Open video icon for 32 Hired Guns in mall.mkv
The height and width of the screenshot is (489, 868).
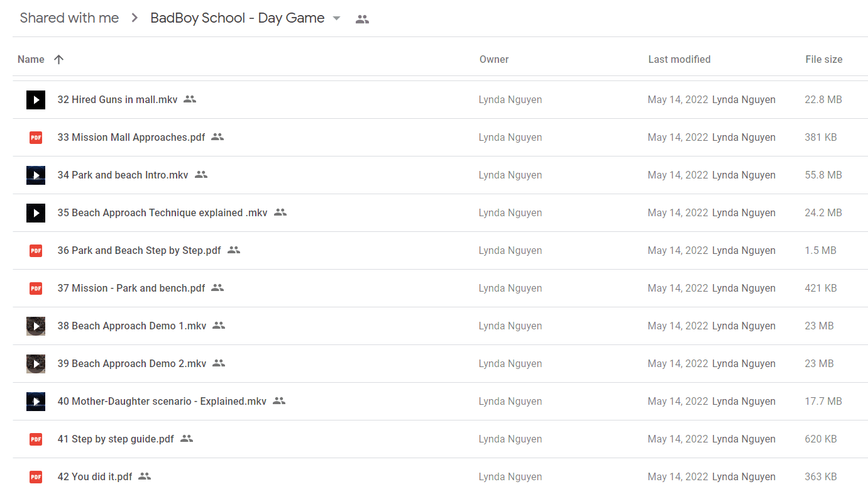pos(36,99)
